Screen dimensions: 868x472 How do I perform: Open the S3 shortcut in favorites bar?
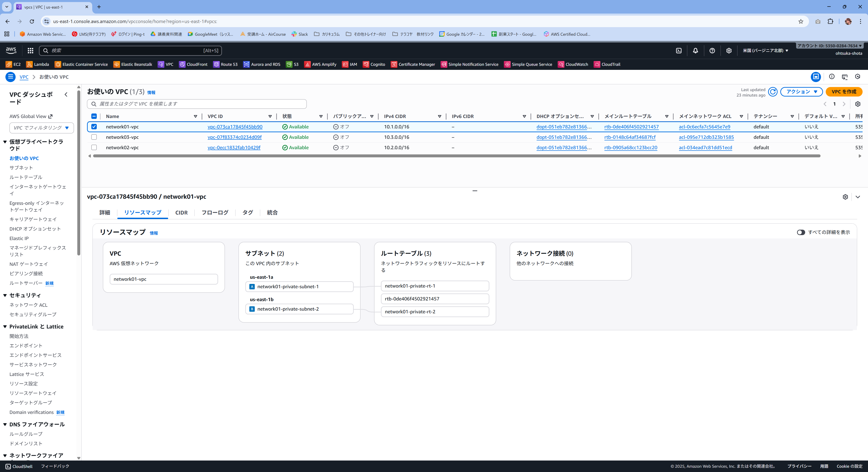[x=292, y=64]
